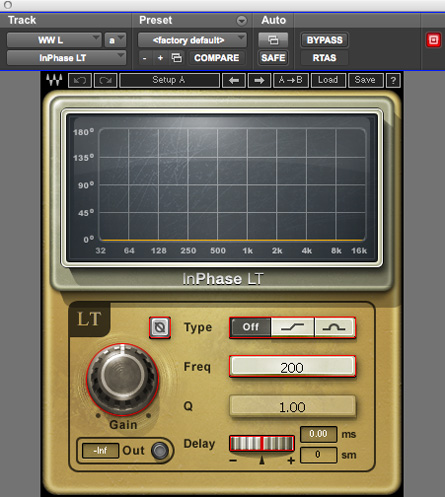Set filter Type to Off
The height and width of the screenshot is (497, 445).
pyautogui.click(x=250, y=327)
